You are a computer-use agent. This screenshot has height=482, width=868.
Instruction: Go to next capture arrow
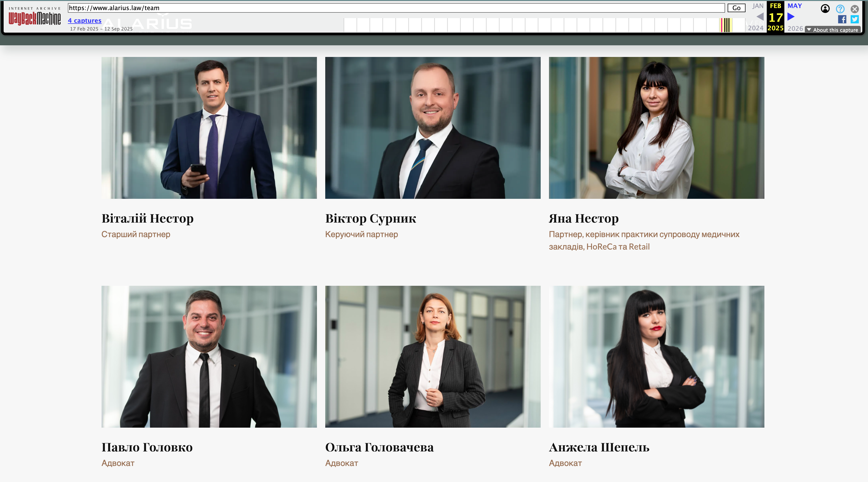(791, 17)
